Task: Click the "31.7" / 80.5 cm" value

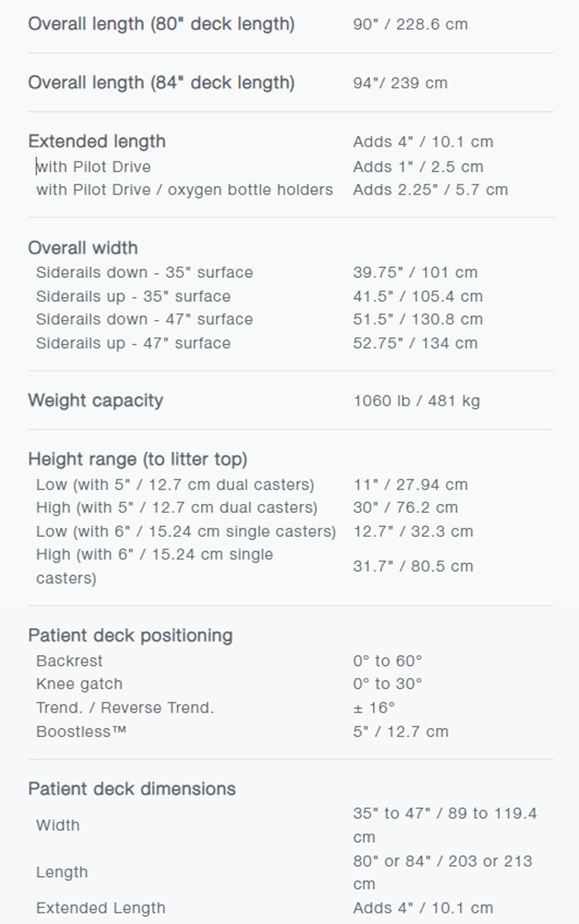Action: 413,567
